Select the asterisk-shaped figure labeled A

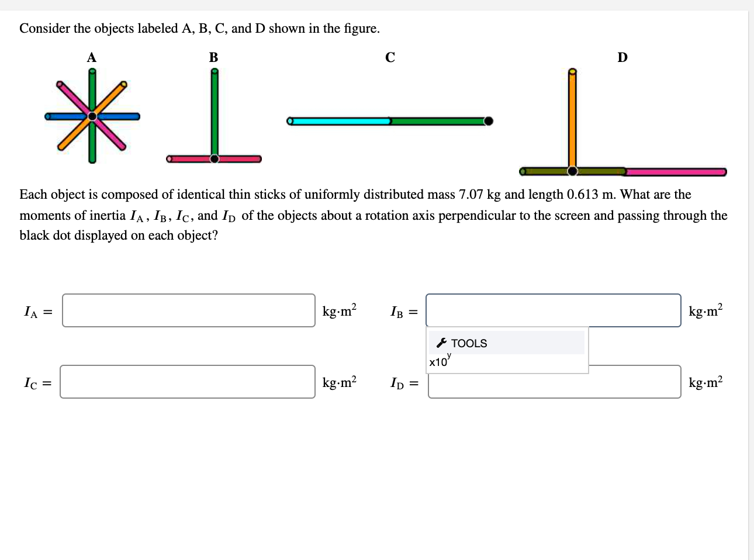tap(91, 117)
